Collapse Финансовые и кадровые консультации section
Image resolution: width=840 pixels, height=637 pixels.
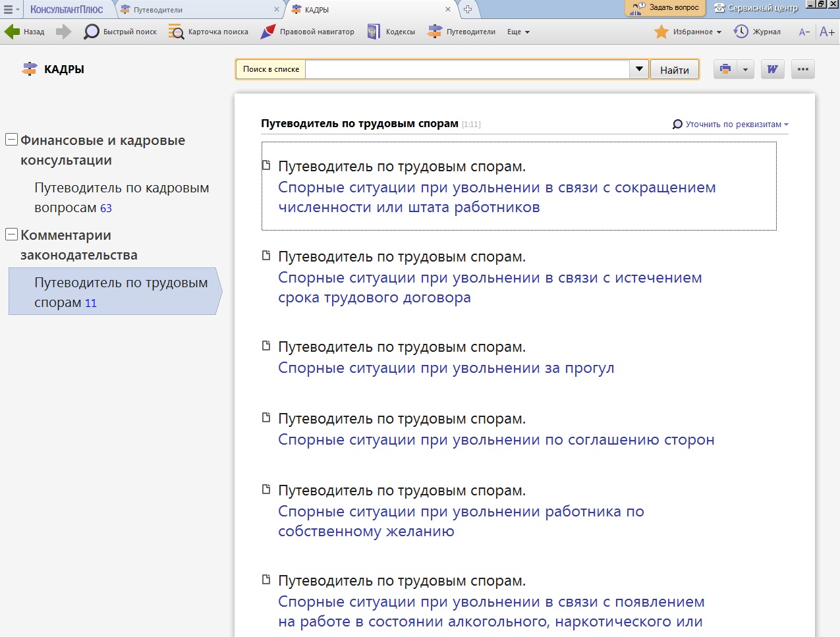coord(11,140)
